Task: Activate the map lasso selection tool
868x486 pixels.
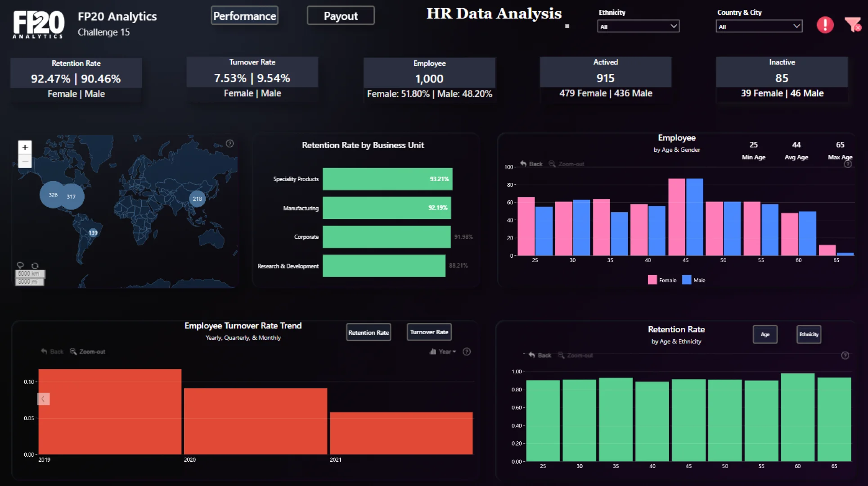Action: (20, 265)
